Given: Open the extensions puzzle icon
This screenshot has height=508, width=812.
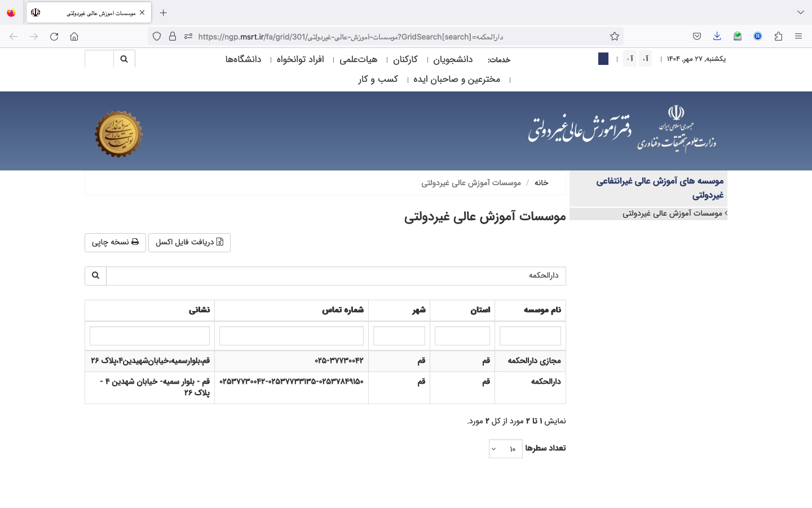Looking at the screenshot, I should [x=778, y=37].
